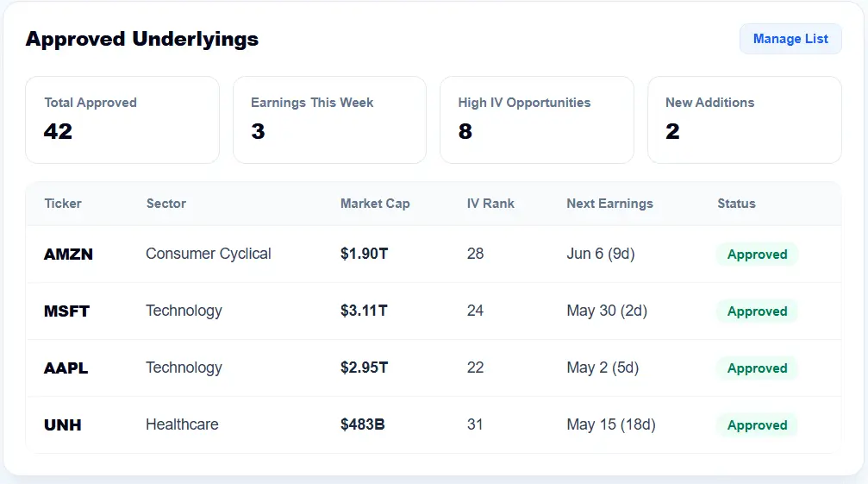Select the New Additions card
Viewport: 868px width, 484px height.
(745, 120)
